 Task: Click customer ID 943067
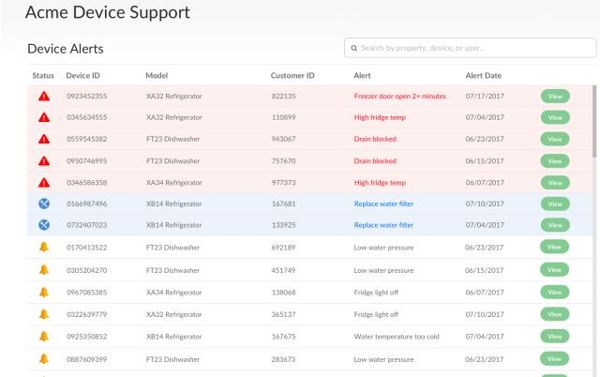click(284, 139)
